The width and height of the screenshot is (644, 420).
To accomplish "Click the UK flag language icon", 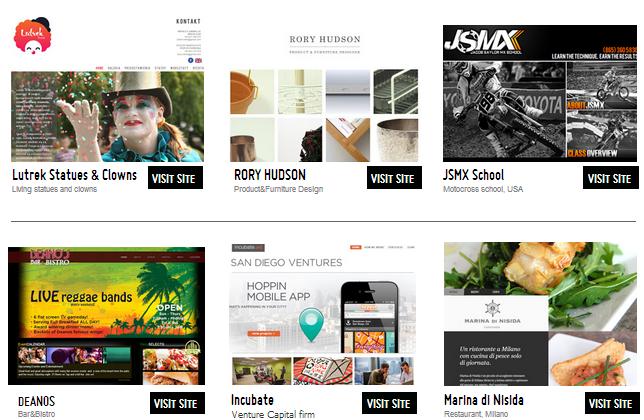I will [198, 60].
